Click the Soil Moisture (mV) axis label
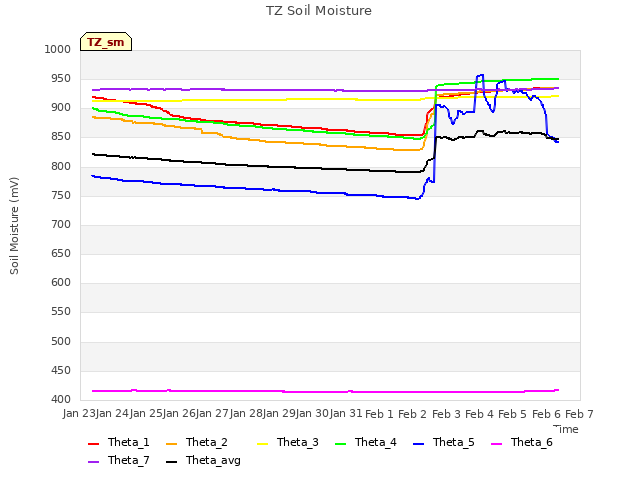Image resolution: width=640 pixels, height=480 pixels. pos(14,226)
